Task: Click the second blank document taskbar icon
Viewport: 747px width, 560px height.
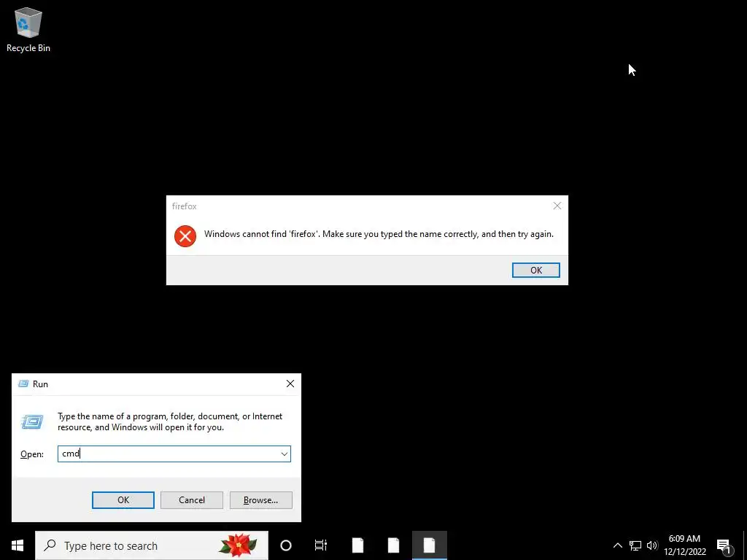Action: pyautogui.click(x=393, y=545)
